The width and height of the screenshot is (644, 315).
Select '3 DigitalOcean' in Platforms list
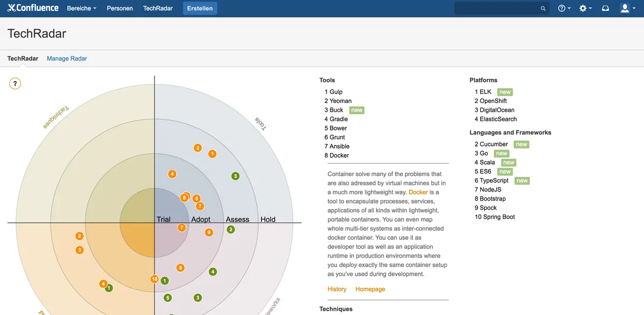tap(494, 110)
